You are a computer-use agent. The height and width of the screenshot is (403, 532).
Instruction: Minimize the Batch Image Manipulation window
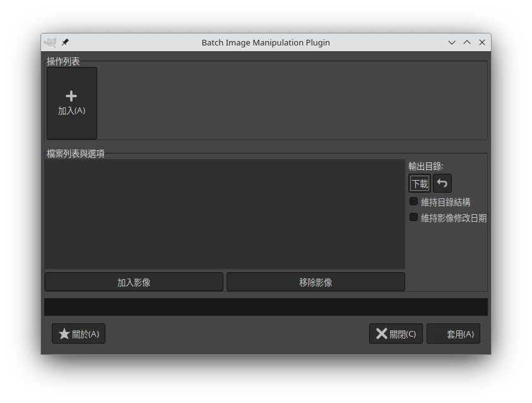[x=452, y=42]
